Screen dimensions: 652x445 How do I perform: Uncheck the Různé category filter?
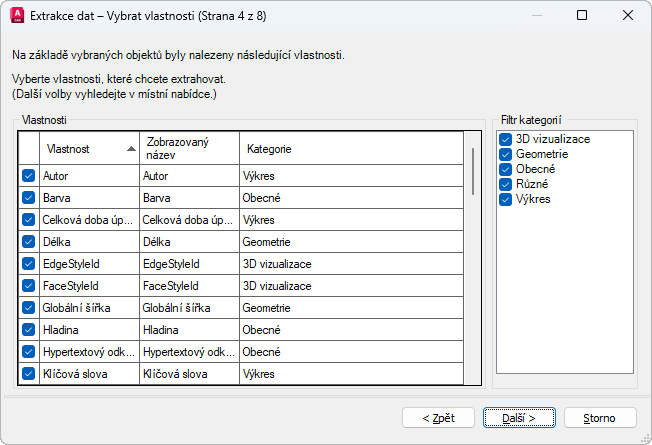tap(505, 184)
